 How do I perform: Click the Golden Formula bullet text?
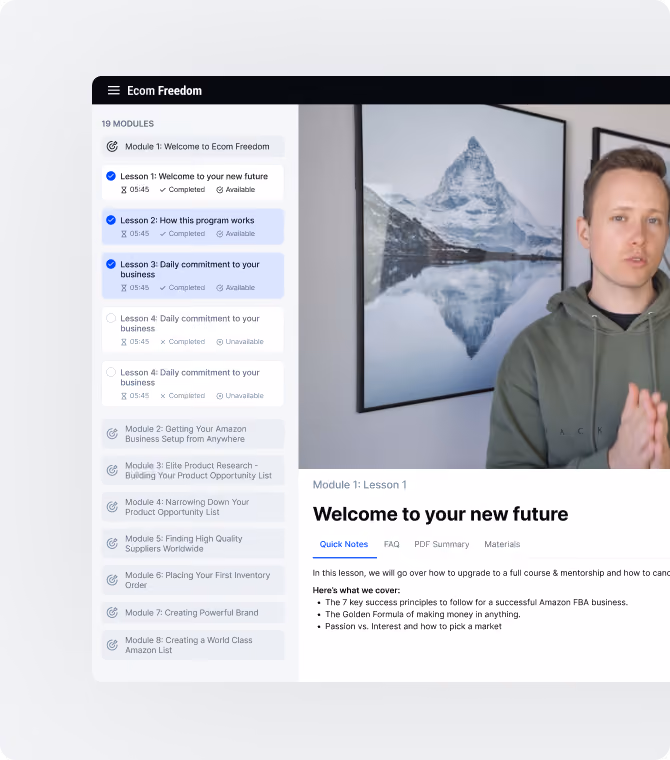tap(423, 615)
